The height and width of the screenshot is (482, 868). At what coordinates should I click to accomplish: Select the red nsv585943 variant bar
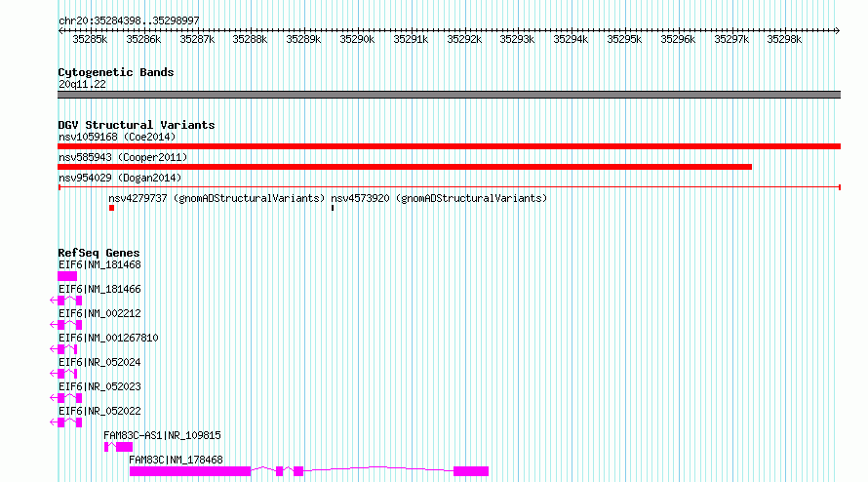[x=405, y=167]
